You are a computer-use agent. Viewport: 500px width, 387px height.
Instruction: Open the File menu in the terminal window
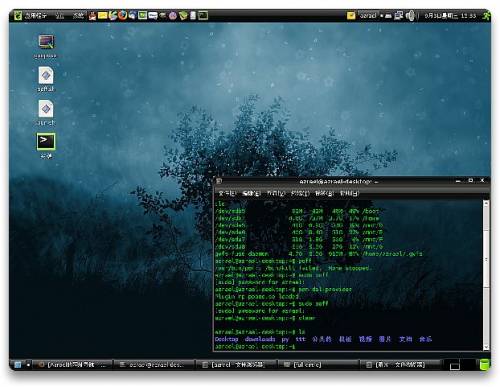(227, 193)
